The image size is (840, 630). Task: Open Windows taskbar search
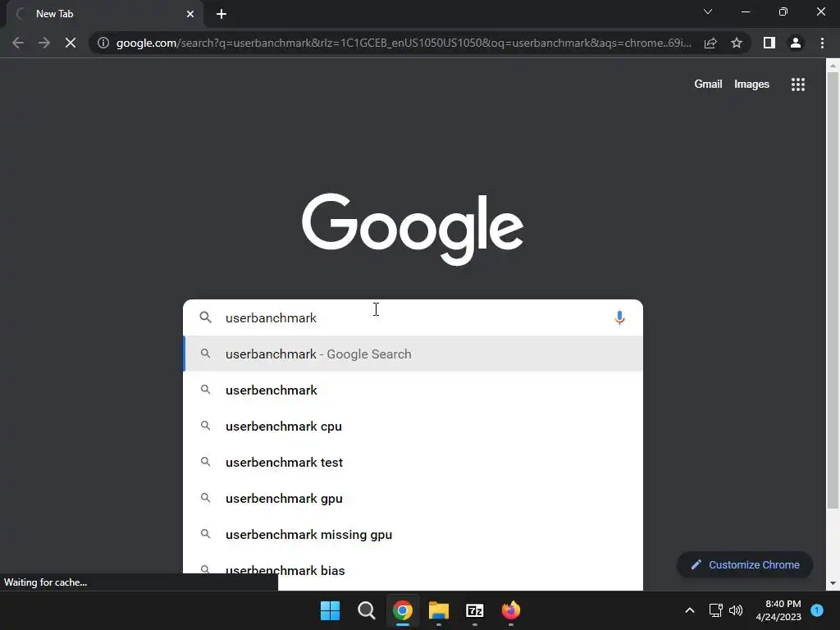point(367,610)
